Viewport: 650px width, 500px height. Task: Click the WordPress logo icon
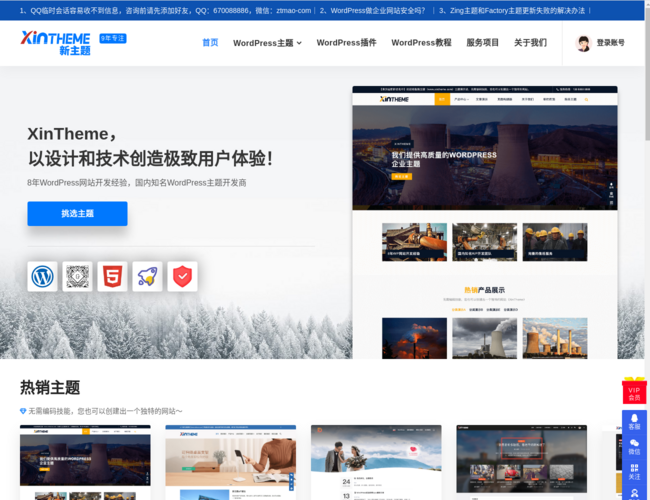pos(42,277)
